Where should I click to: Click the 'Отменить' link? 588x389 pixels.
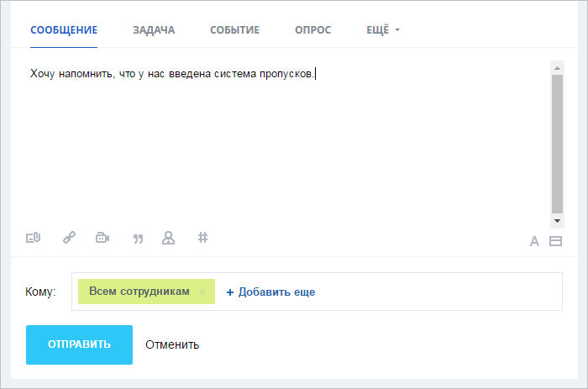click(172, 344)
